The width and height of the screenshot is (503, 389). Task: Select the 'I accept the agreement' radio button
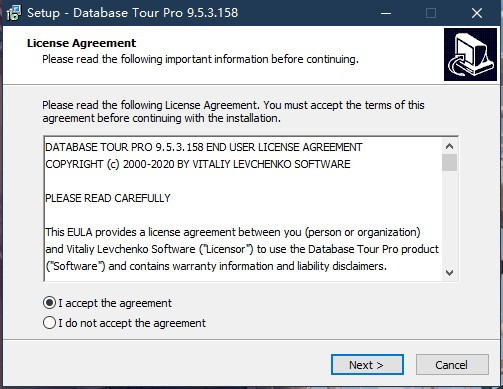point(49,303)
